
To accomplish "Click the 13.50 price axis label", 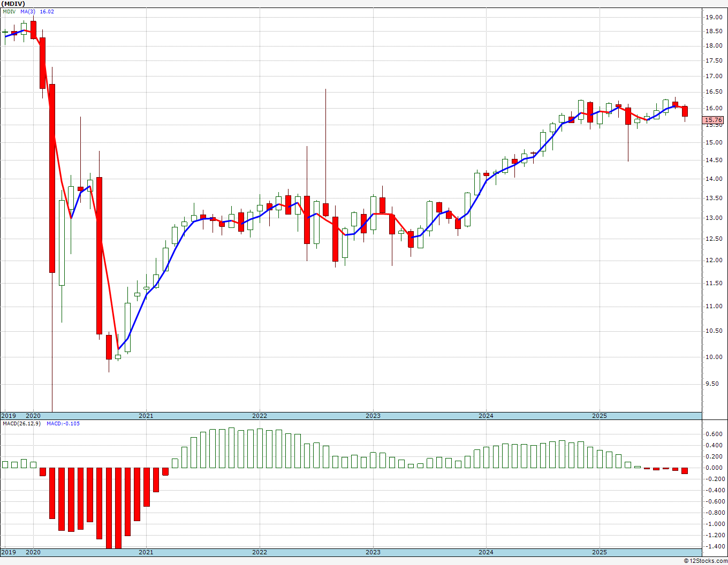I will click(x=714, y=198).
